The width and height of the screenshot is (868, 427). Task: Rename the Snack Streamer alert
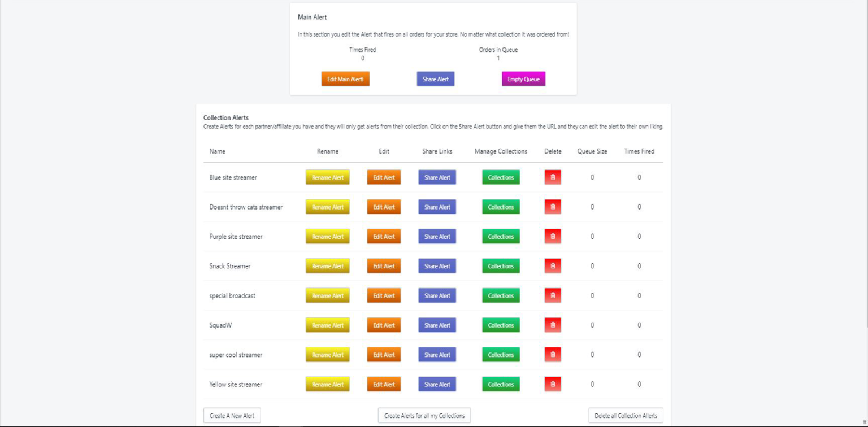pos(328,266)
